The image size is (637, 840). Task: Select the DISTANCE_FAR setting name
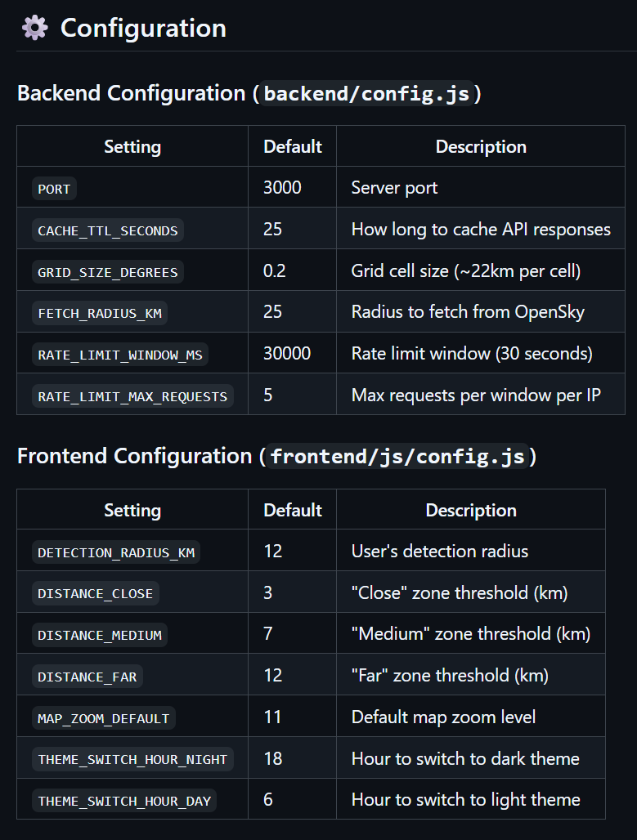(x=87, y=677)
